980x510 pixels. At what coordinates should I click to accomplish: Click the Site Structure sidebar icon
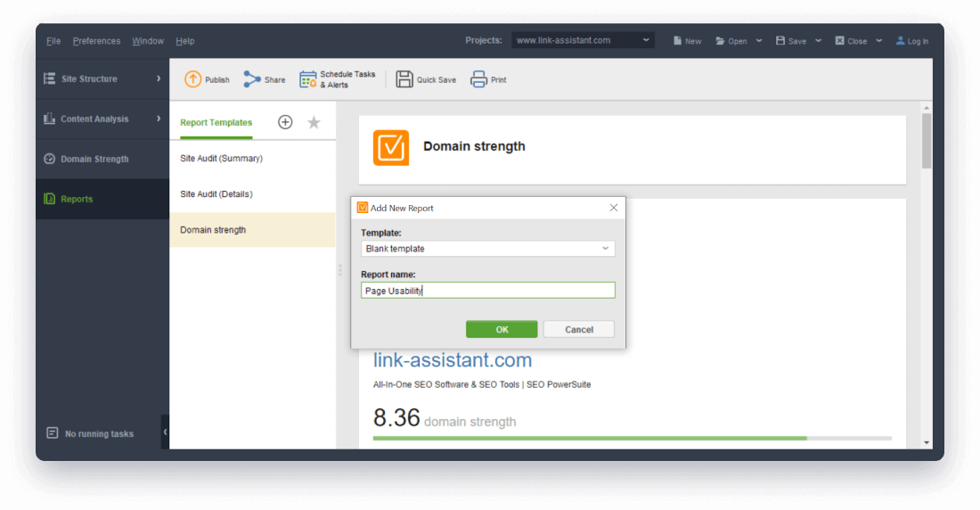[49, 78]
